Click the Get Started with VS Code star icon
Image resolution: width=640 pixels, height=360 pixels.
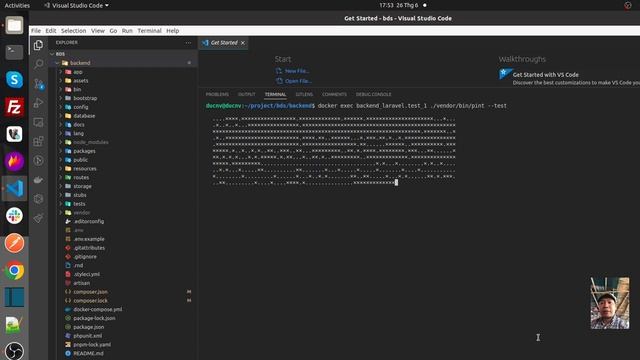click(505, 74)
